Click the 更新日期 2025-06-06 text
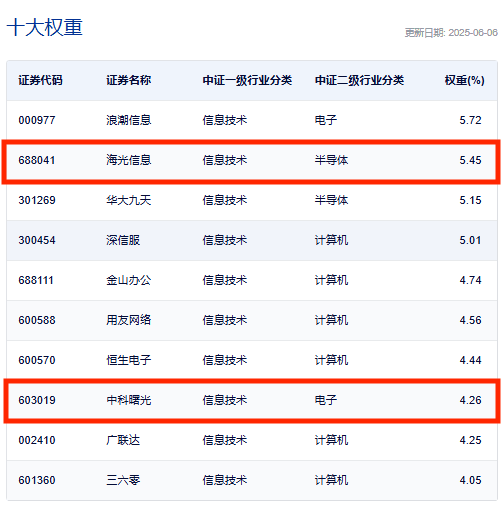 click(451, 33)
